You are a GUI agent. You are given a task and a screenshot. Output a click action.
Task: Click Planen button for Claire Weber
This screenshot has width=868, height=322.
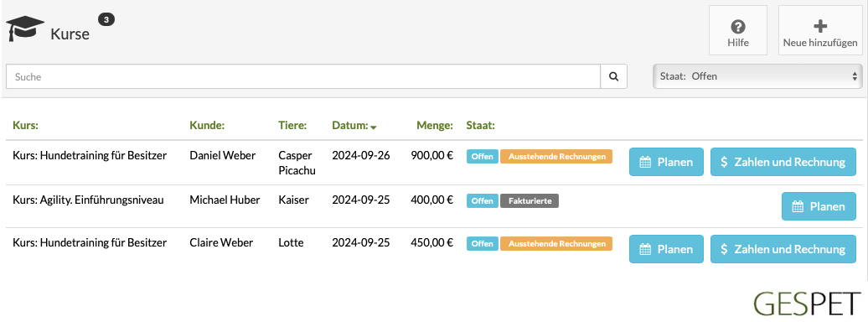tap(666, 249)
